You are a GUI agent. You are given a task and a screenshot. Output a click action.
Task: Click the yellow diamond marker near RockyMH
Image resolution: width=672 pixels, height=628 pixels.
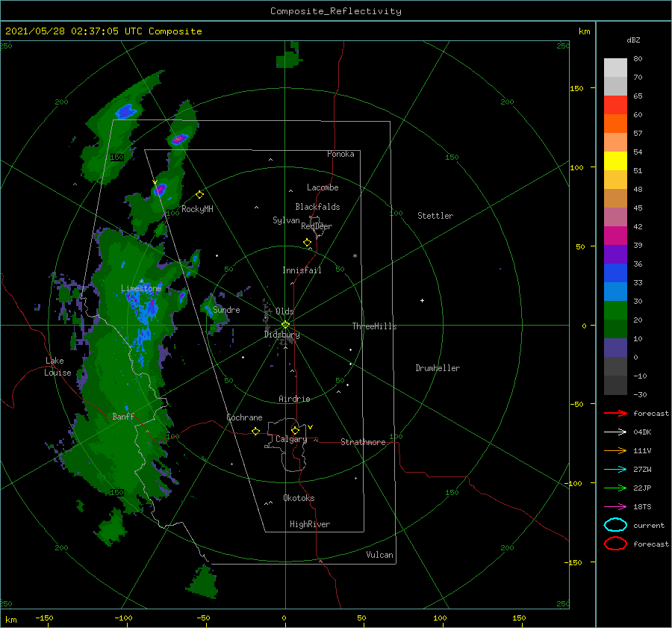(x=199, y=195)
